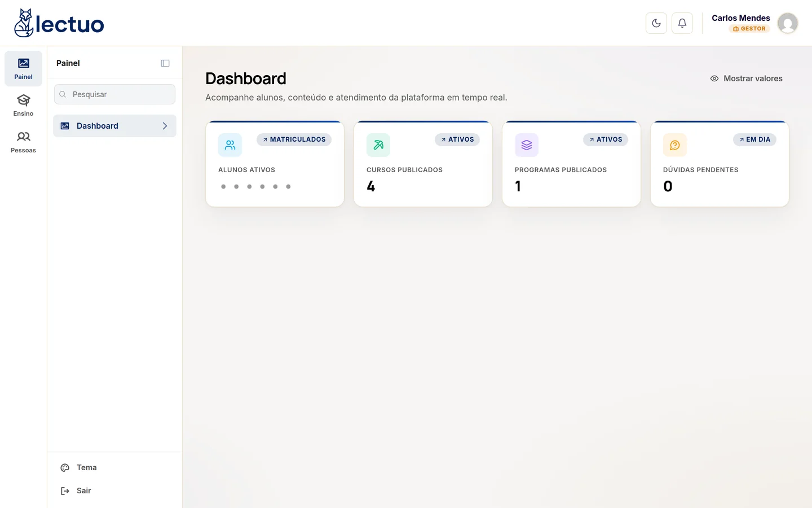Click ATIVOS badge on Cursos Publicados card
812x508 pixels.
coord(457,139)
